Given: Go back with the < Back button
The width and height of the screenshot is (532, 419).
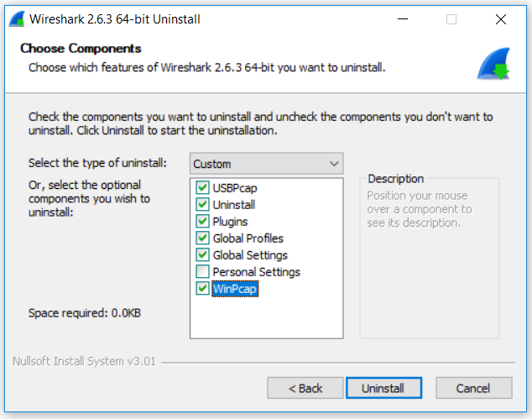Looking at the screenshot, I should coord(305,388).
